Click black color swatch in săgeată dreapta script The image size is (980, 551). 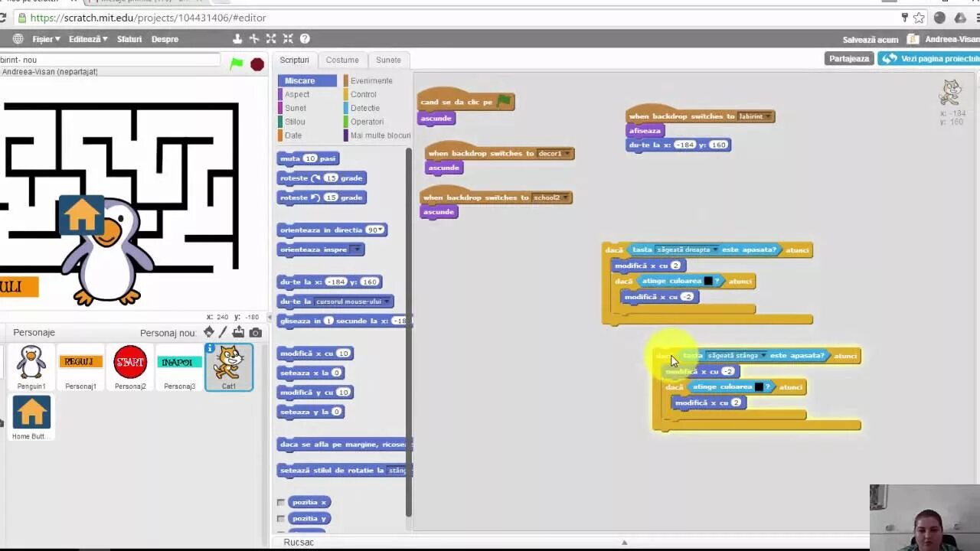pos(708,281)
